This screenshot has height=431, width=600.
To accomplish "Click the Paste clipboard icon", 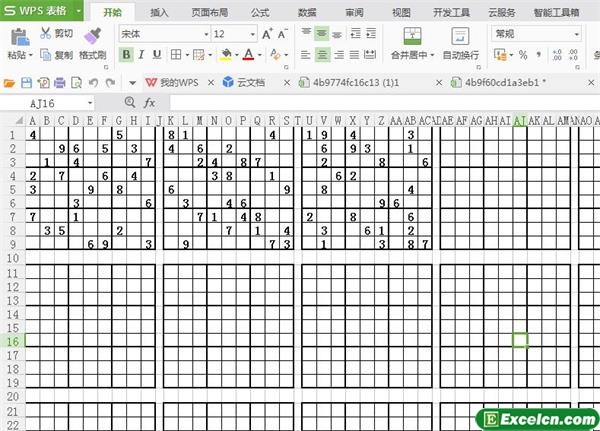I will click(x=20, y=37).
